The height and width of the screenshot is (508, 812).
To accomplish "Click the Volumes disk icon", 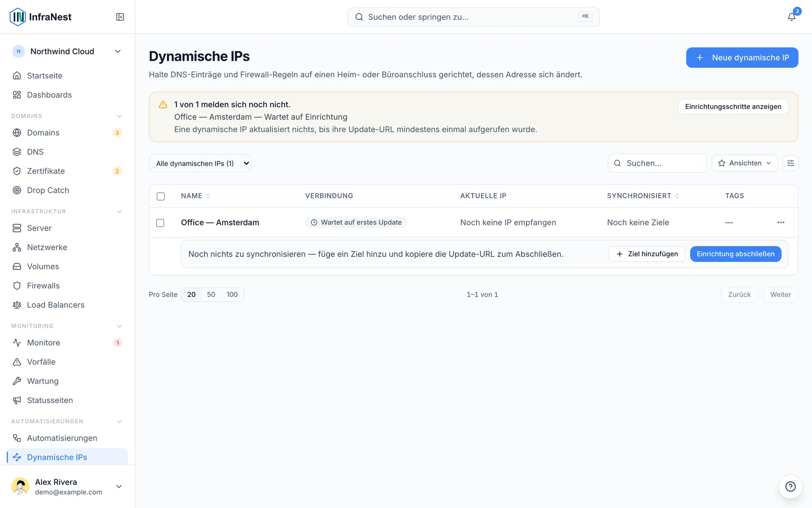I will tap(17, 266).
